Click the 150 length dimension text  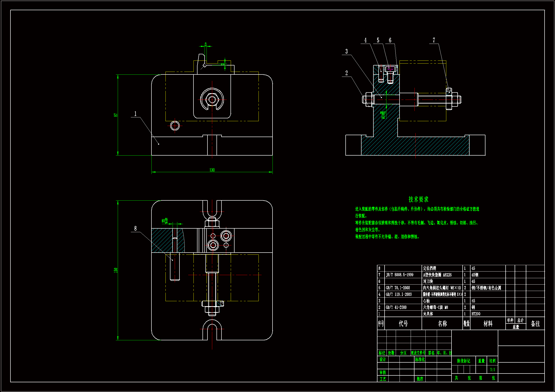coord(116,270)
